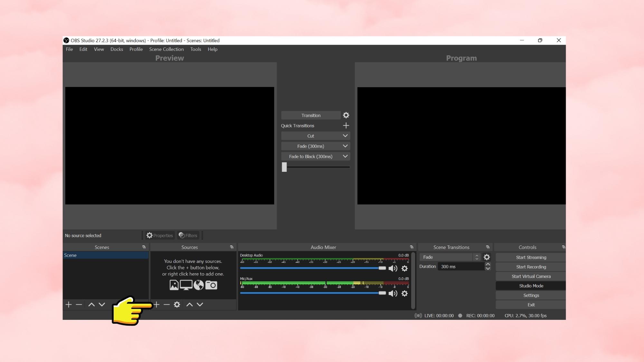Open the Profile menu
The image size is (644, 362).
(x=136, y=49)
